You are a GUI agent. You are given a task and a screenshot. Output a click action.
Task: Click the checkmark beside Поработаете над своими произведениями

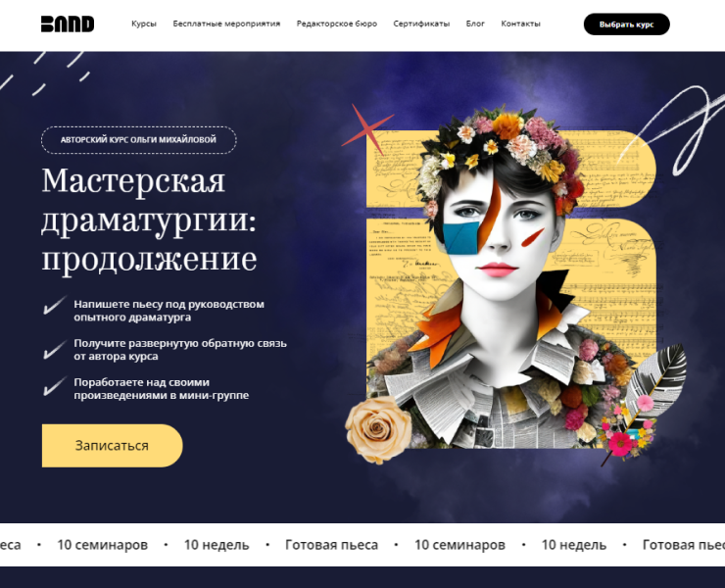click(x=55, y=386)
